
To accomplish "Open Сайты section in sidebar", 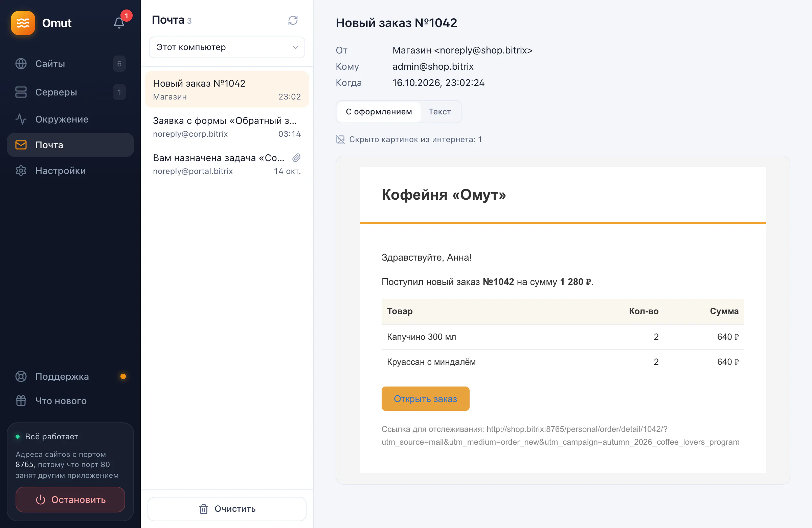I will click(x=70, y=64).
